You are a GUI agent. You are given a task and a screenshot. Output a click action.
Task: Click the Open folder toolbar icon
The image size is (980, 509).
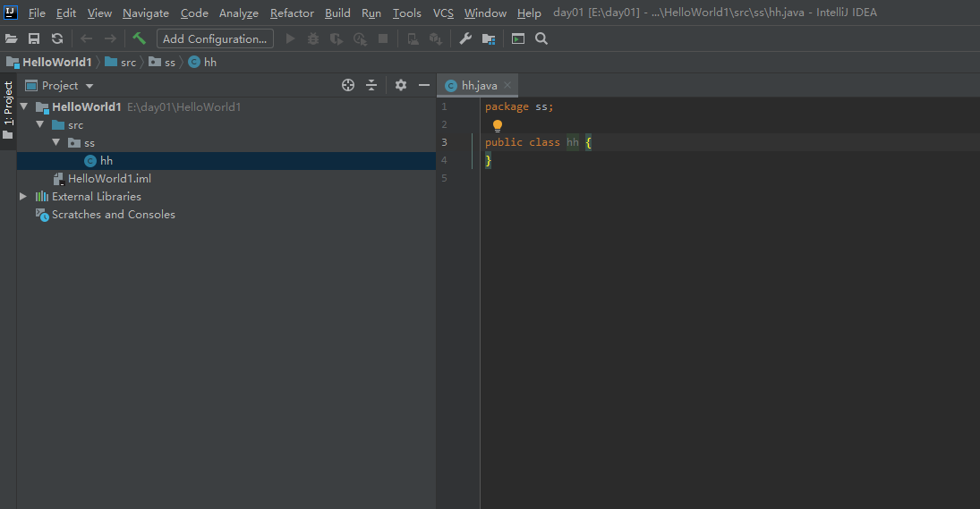12,38
